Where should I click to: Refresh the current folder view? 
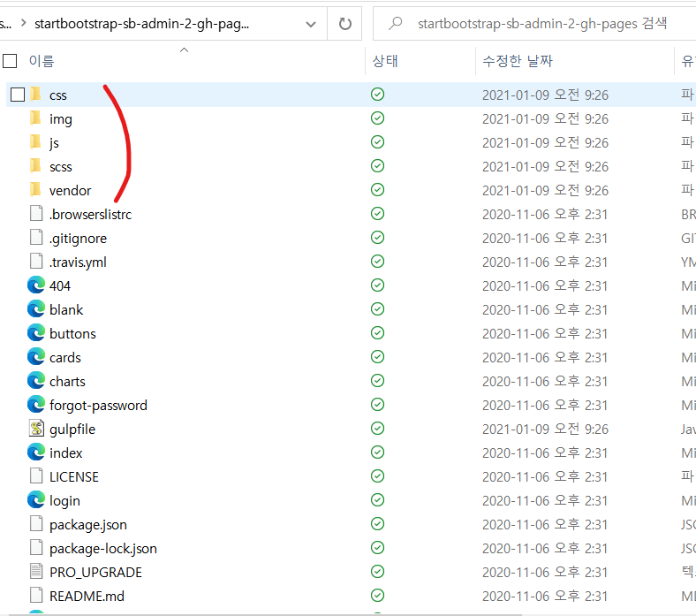tap(344, 24)
